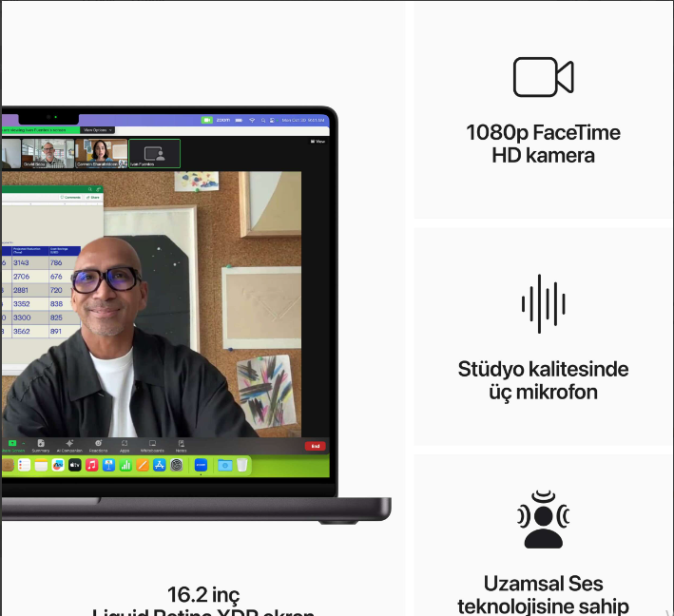Open Whiteboards from the meeting toolbar

152,445
